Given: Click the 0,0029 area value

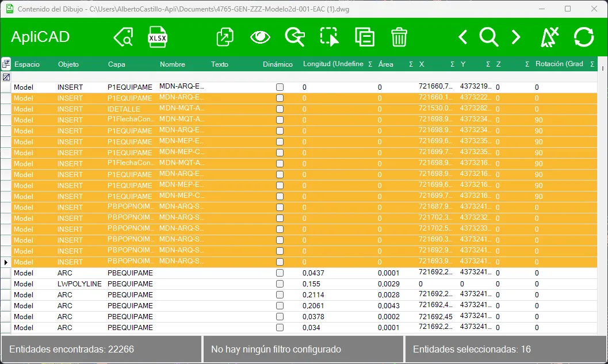Looking at the screenshot, I should 388,283.
